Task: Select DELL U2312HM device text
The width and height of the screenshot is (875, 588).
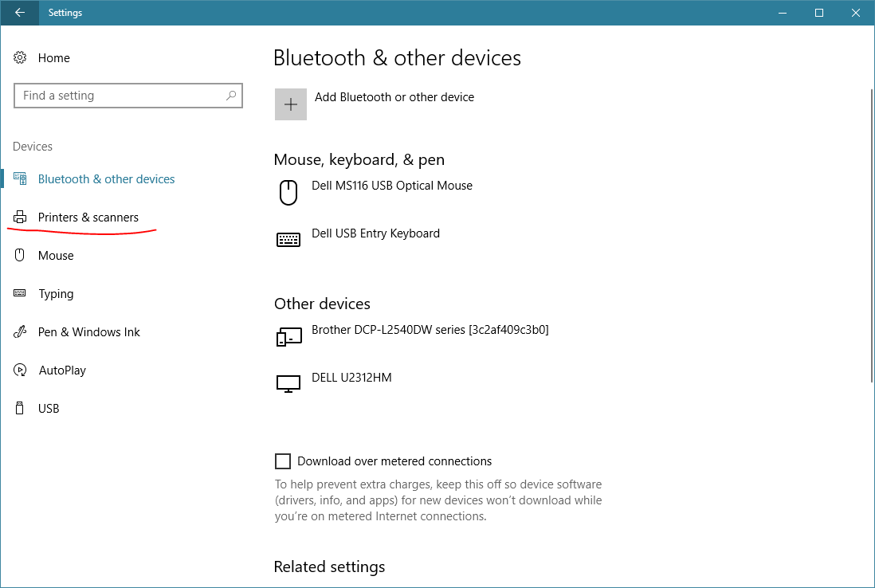Action: (351, 378)
